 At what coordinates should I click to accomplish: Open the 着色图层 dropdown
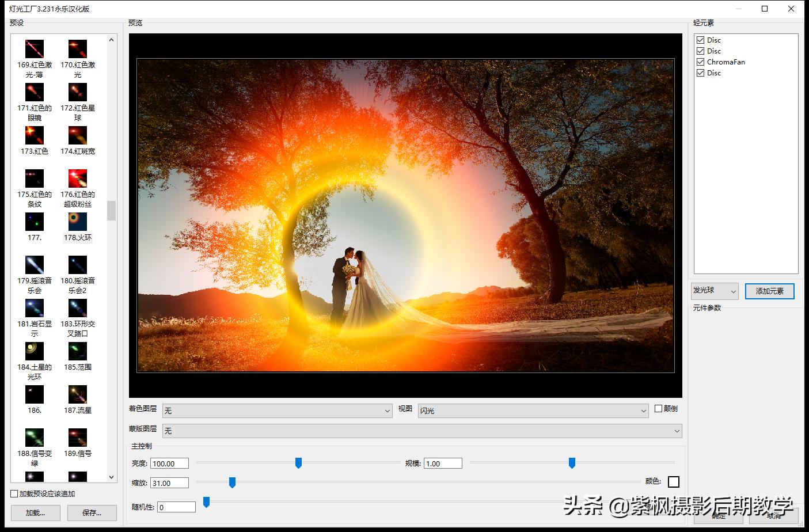[x=277, y=411]
